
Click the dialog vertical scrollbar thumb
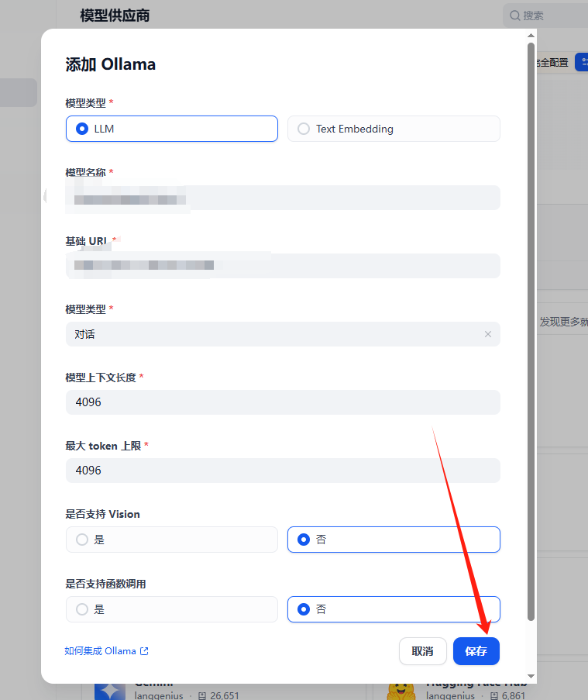pos(531,332)
